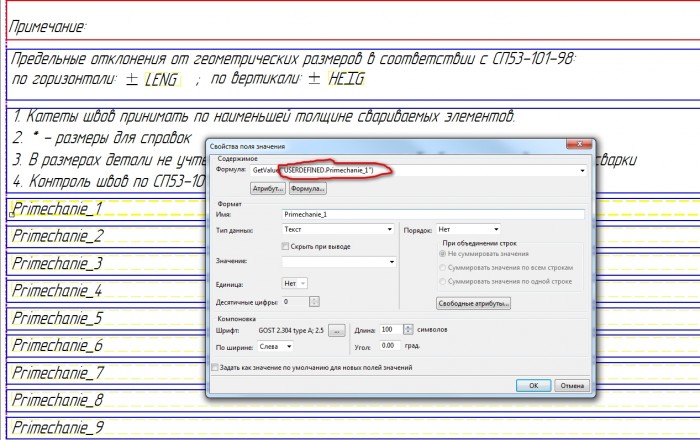Select the Primechanie_9 field in template
Viewport: 700px width, 440px height.
(58, 428)
